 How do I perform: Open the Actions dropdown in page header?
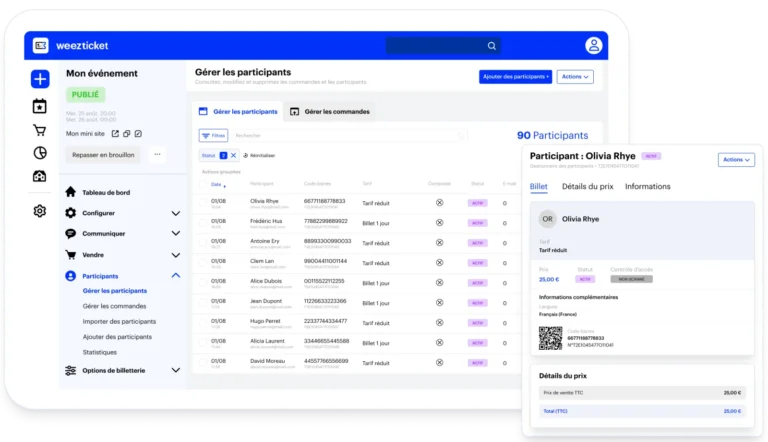click(x=575, y=76)
